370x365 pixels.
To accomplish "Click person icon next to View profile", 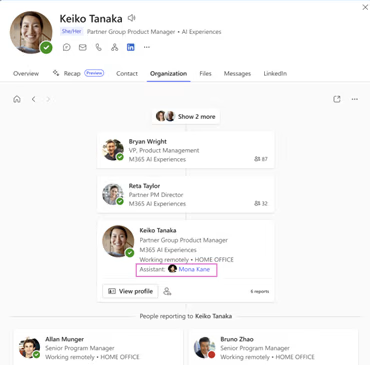I will [167, 291].
